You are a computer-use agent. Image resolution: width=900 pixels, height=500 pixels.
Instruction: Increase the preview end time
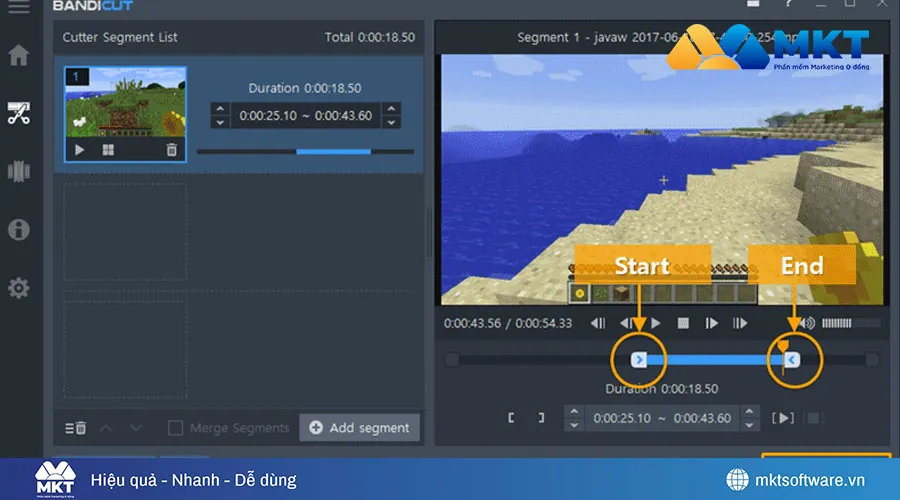[749, 411]
